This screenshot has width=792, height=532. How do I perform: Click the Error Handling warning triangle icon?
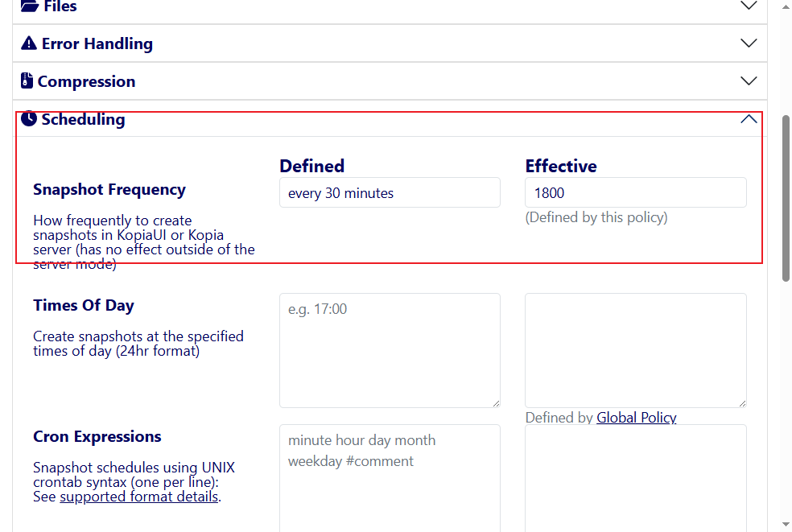(x=29, y=43)
